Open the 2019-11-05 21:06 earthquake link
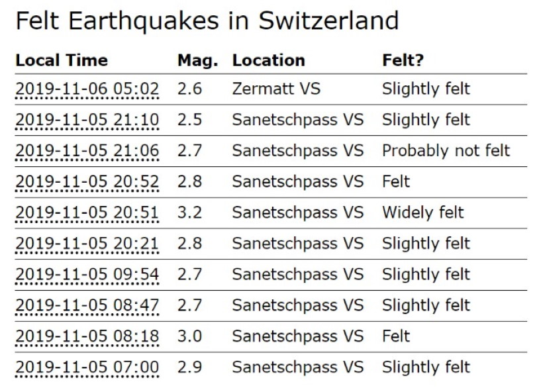Viewport: 543px width, 392px height. 87,151
